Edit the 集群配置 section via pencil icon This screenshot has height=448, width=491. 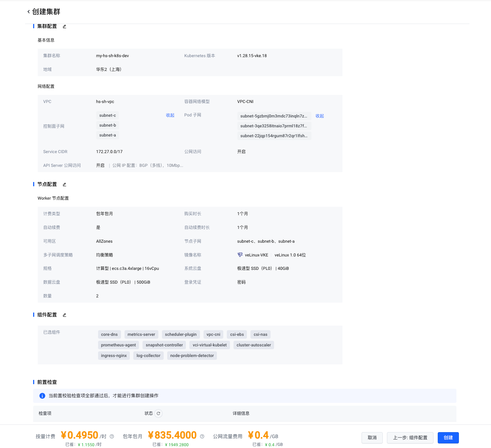coord(65,26)
